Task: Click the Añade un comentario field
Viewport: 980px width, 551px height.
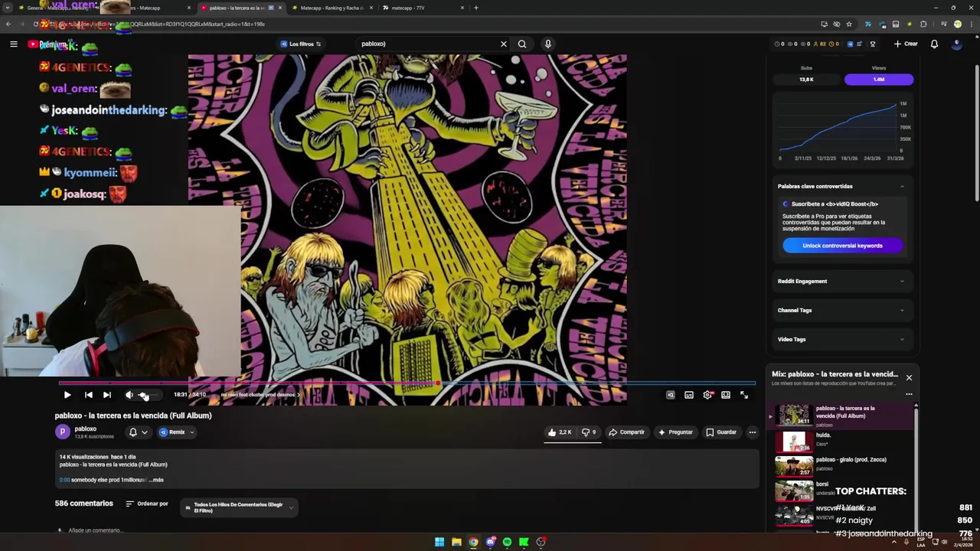Action: point(95,530)
